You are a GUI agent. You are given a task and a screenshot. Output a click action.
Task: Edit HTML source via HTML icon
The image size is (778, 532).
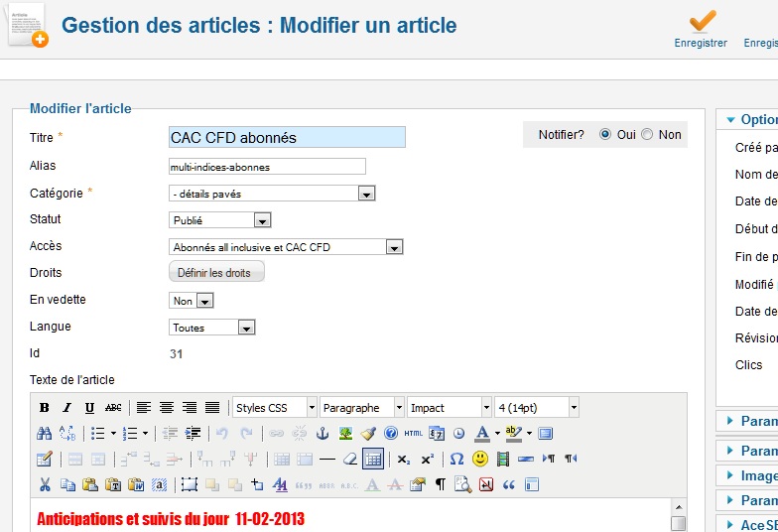[x=413, y=434]
